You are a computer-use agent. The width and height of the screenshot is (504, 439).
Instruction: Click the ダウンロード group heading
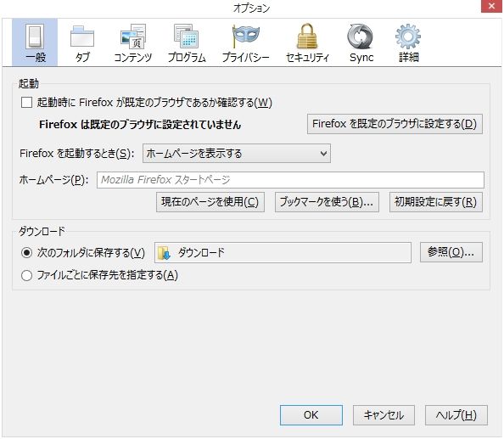click(42, 231)
